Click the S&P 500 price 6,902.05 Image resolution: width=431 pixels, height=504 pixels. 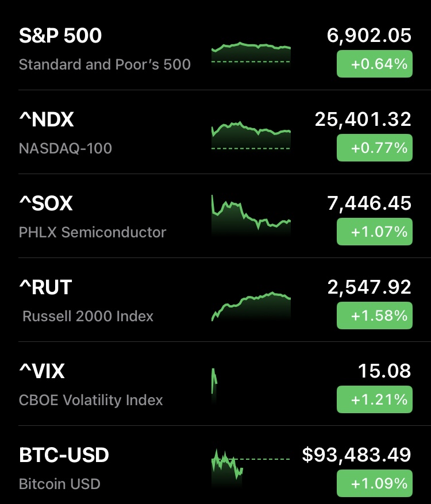point(369,36)
